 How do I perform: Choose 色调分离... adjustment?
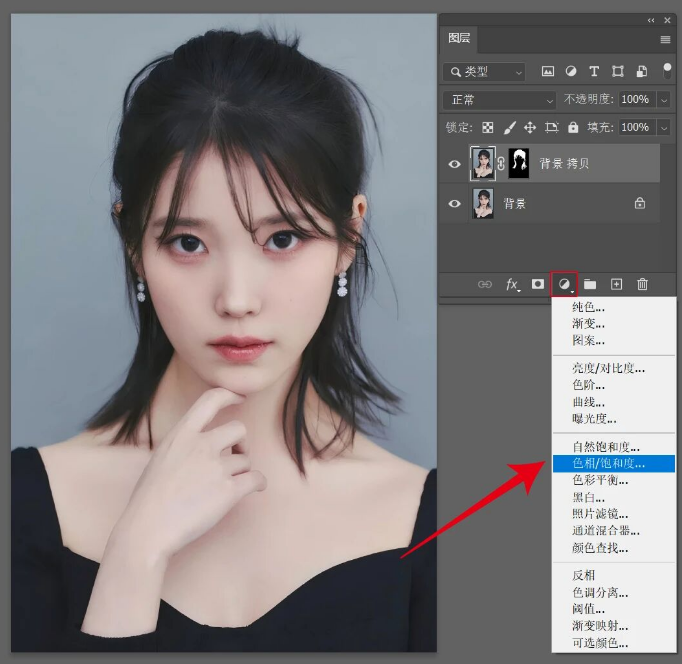click(614, 593)
